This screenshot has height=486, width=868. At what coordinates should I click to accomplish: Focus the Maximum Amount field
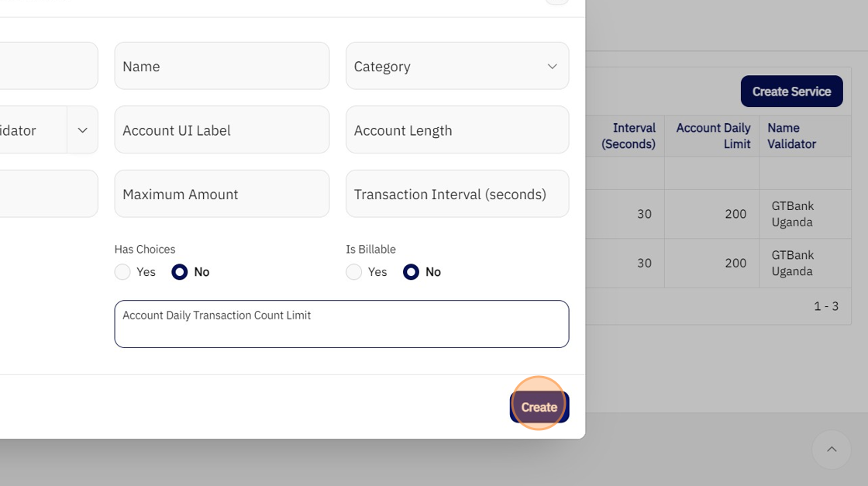(x=222, y=194)
